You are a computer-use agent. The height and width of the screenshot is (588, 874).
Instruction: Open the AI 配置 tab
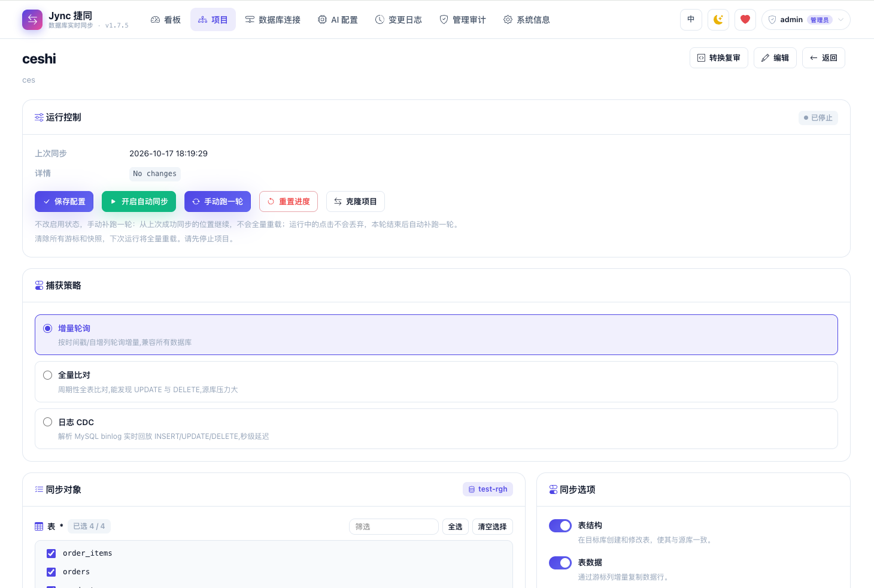coord(338,20)
